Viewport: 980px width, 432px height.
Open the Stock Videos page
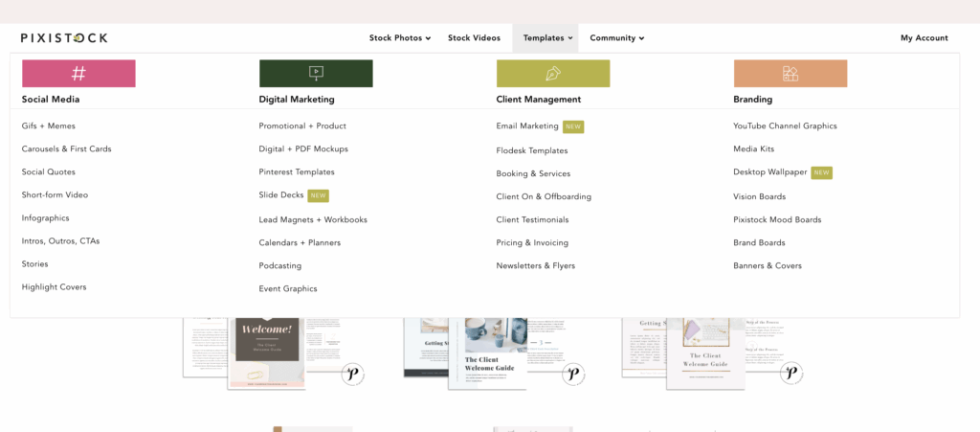click(474, 38)
